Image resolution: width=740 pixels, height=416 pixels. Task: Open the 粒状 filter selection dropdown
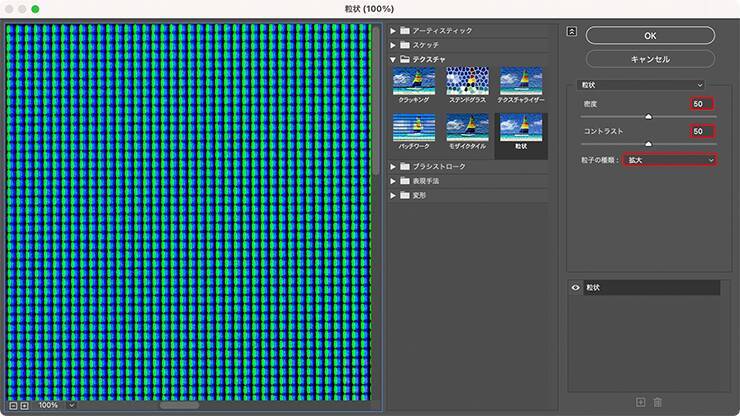(x=642, y=85)
